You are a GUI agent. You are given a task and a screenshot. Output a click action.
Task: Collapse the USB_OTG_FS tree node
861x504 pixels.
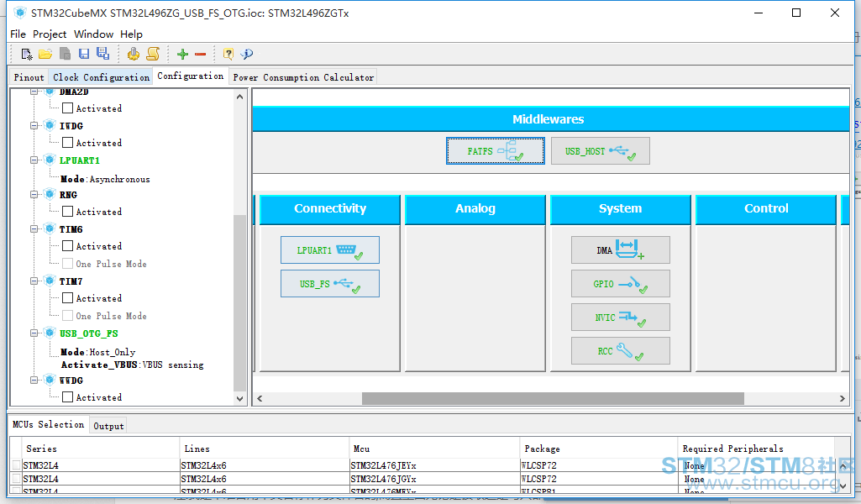pos(34,333)
